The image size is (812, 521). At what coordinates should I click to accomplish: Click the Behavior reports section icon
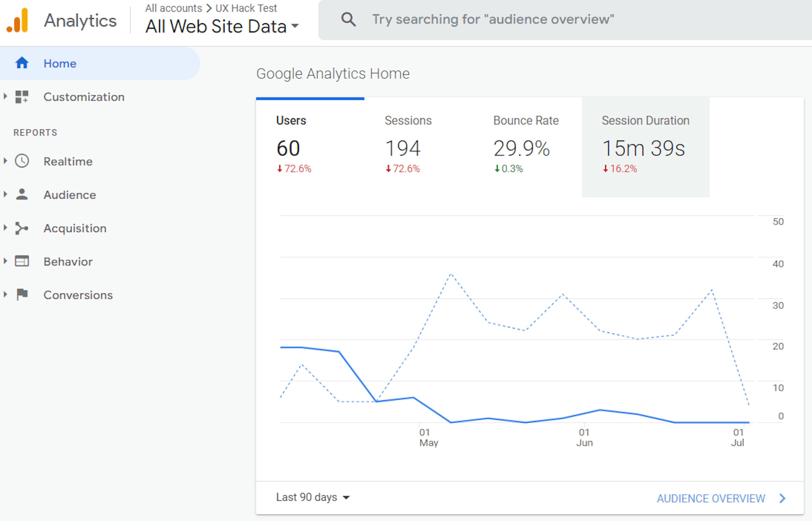(x=24, y=261)
